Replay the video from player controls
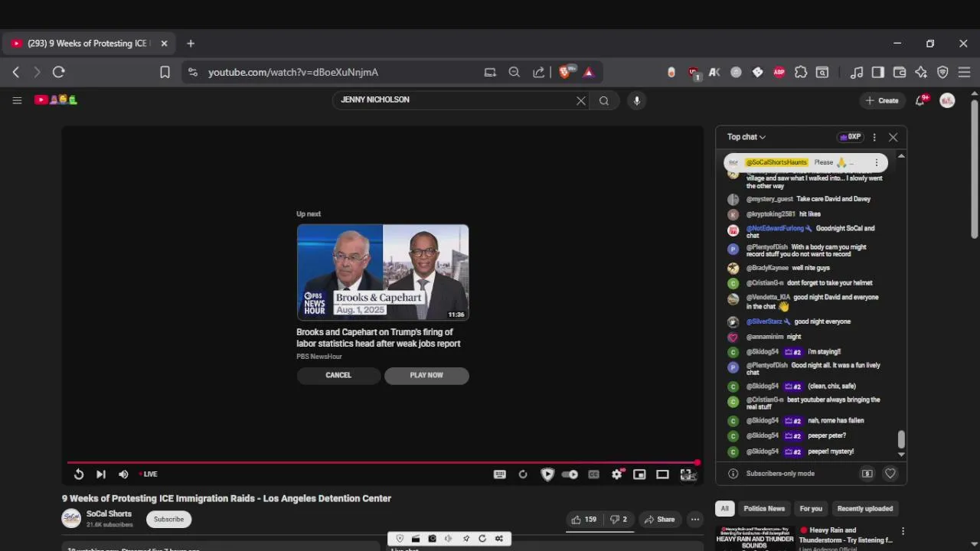This screenshot has width=980, height=551. click(x=79, y=474)
